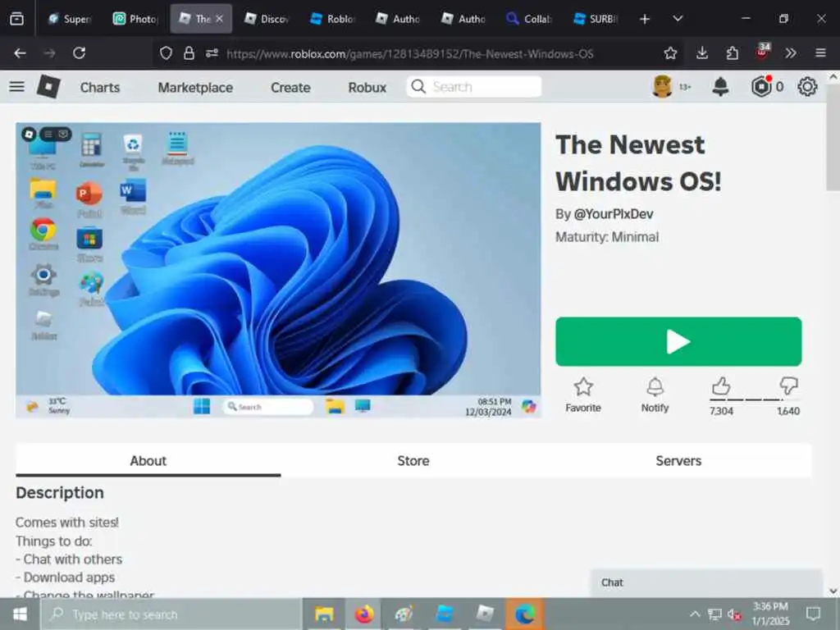Click the browser address bar URL
The image size is (840, 630).
[x=410, y=53]
